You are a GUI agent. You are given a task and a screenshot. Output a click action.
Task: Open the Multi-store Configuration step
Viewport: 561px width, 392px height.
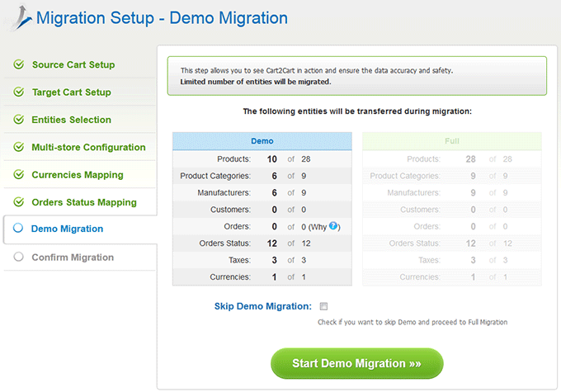click(88, 147)
